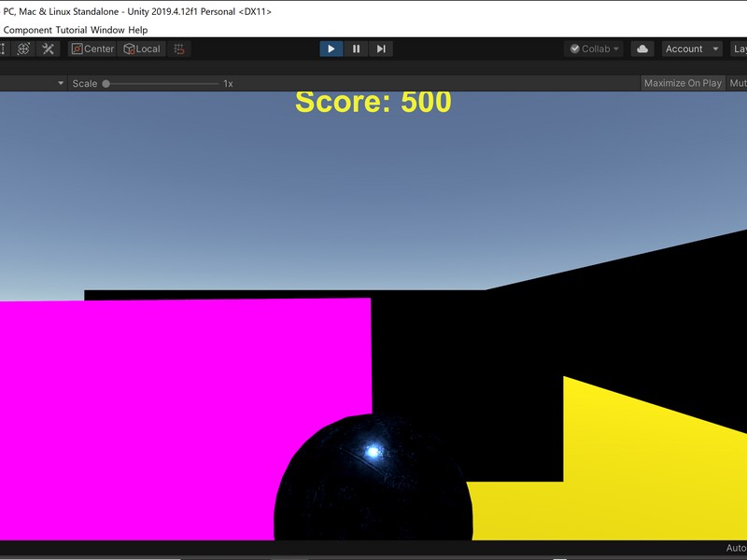Open the Account dropdown

click(691, 49)
